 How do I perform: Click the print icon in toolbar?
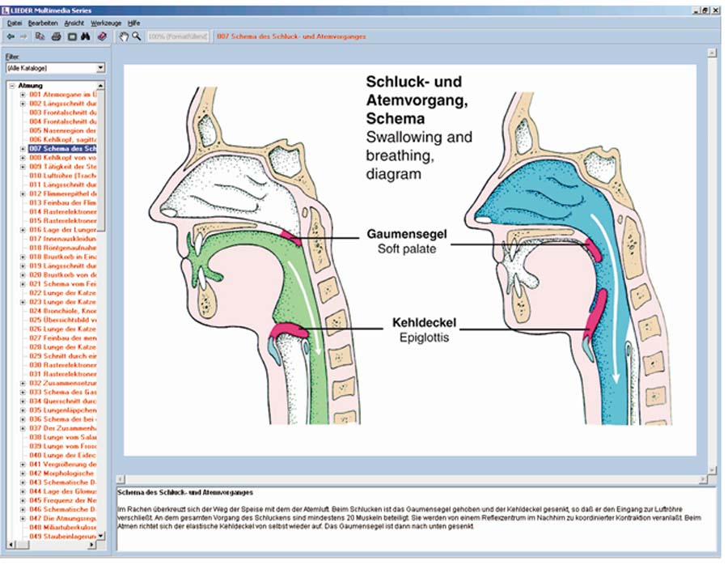point(56,37)
